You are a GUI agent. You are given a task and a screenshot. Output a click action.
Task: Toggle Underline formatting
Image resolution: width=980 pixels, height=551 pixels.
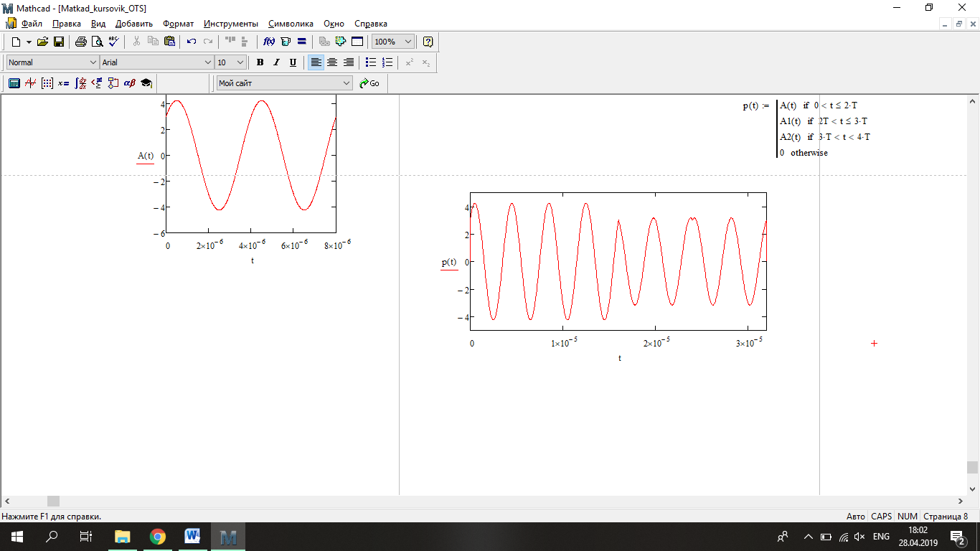coord(293,62)
